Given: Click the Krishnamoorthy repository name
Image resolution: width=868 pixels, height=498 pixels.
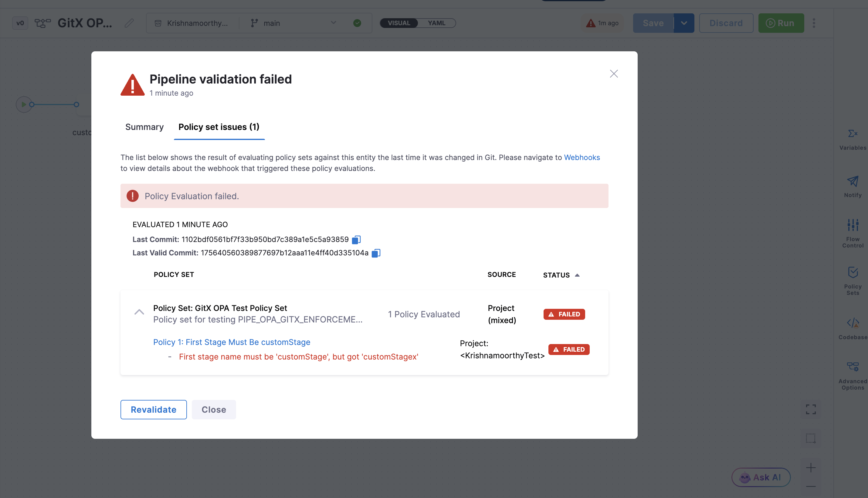Looking at the screenshot, I should pos(197,23).
